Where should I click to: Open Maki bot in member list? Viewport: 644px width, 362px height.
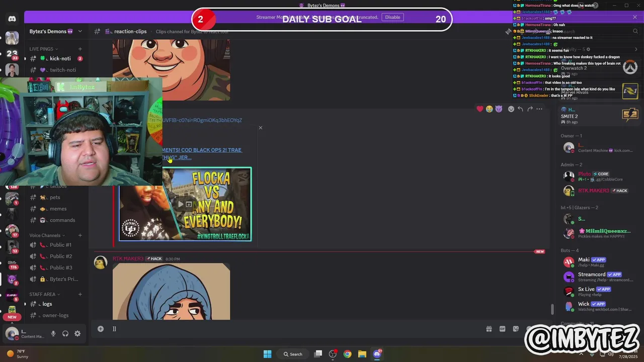[596, 262]
